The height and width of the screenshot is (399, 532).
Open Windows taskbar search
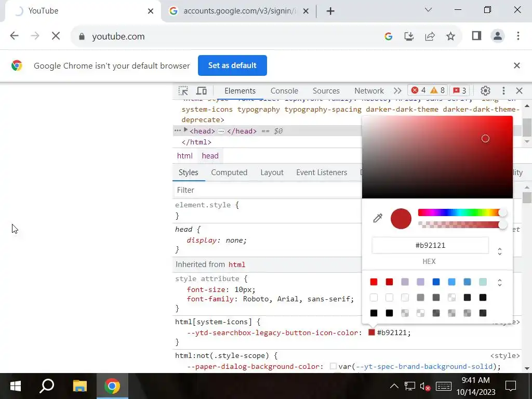[x=47, y=386]
